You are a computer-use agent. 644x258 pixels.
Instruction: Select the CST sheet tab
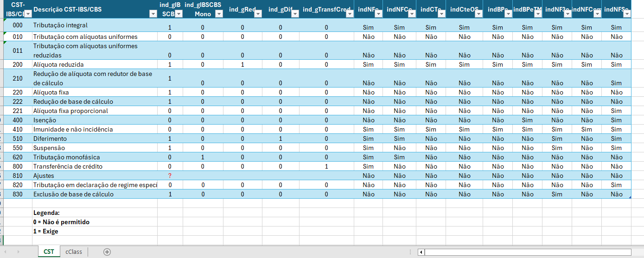point(49,252)
